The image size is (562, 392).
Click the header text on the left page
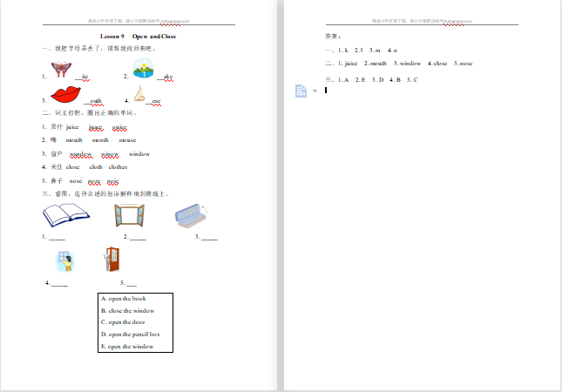pos(139,19)
